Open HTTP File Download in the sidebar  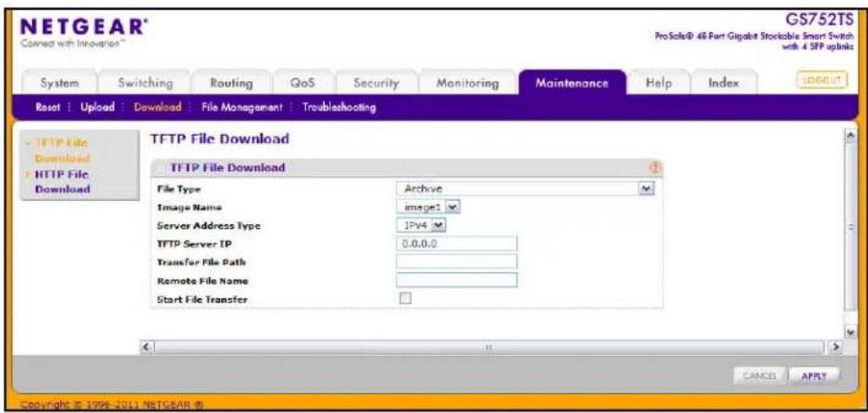pyautogui.click(x=62, y=182)
